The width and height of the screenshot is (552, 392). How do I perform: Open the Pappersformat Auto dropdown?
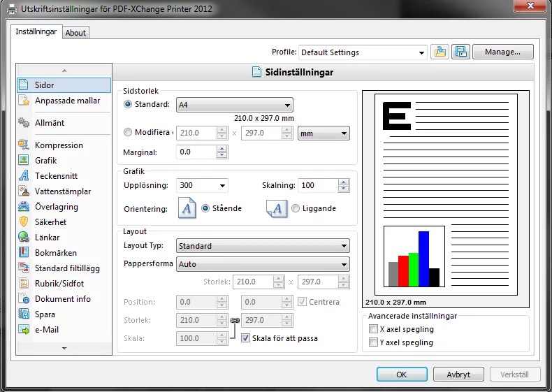tap(263, 264)
